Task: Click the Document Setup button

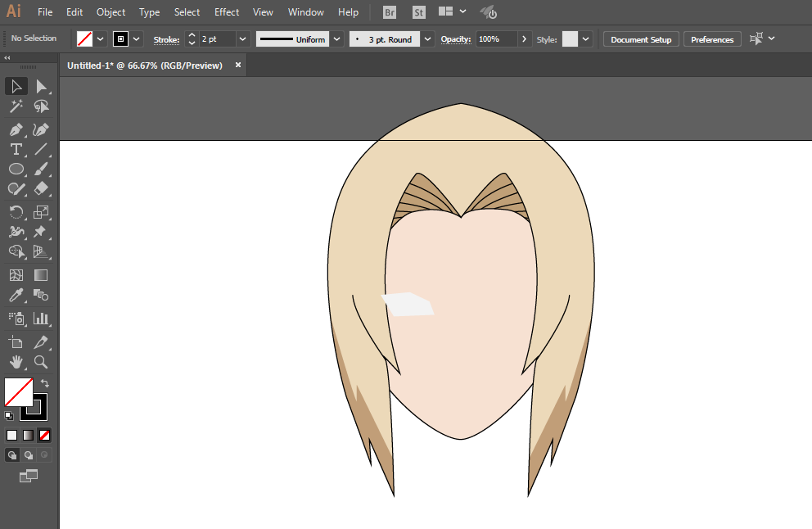Action: click(641, 39)
